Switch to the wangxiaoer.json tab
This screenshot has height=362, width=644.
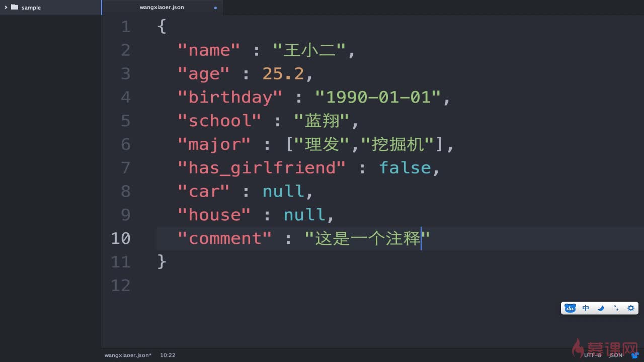click(162, 8)
